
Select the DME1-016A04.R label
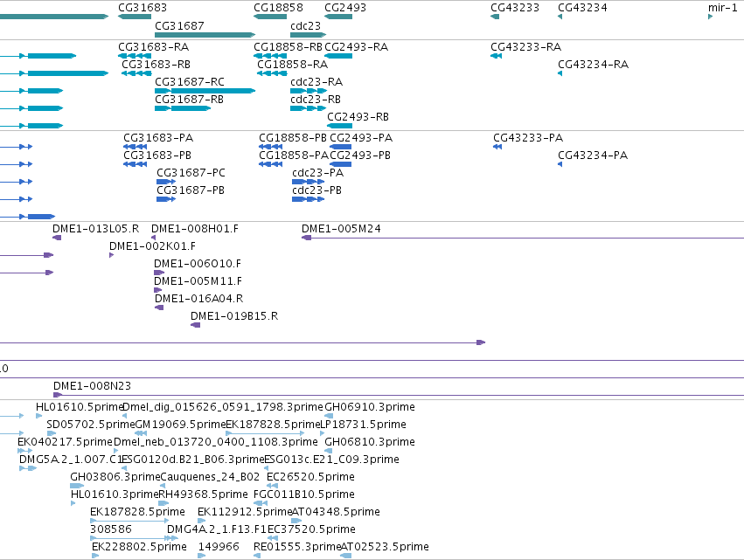[x=198, y=299]
